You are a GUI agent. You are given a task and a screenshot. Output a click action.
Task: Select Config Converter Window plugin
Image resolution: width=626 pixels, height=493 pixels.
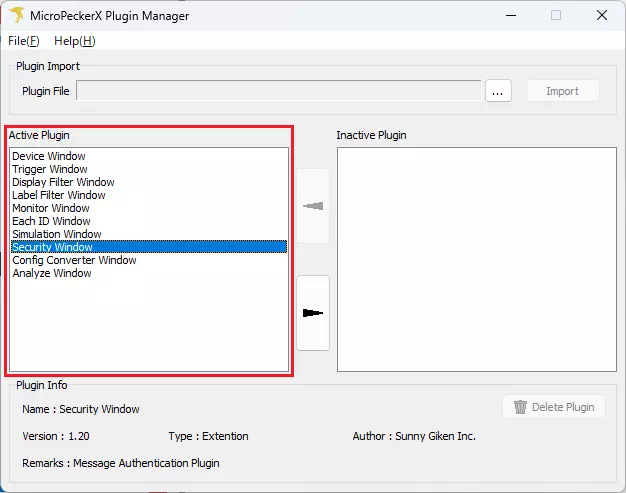pyautogui.click(x=149, y=260)
